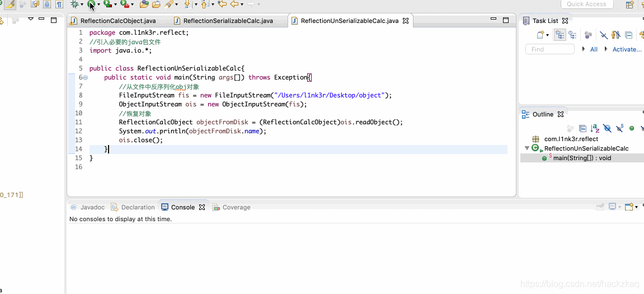Click the left panel view menu triangle

coord(31,19)
